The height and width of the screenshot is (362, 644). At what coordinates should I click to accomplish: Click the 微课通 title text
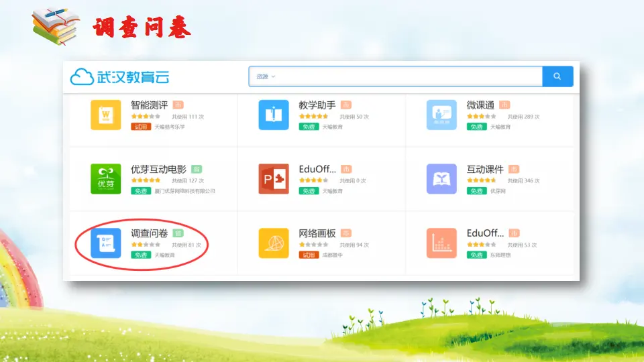tap(480, 105)
